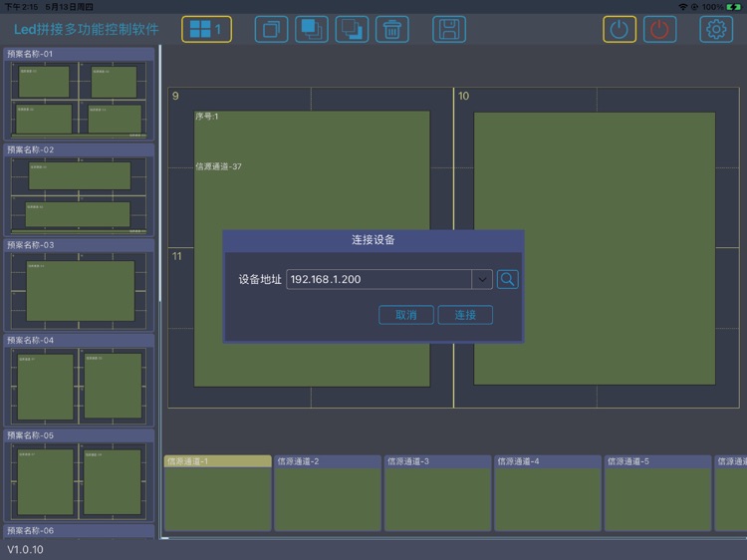Image resolution: width=747 pixels, height=560 pixels.
Task: Select preset 预案名称-04 thumbnail
Action: point(79,381)
